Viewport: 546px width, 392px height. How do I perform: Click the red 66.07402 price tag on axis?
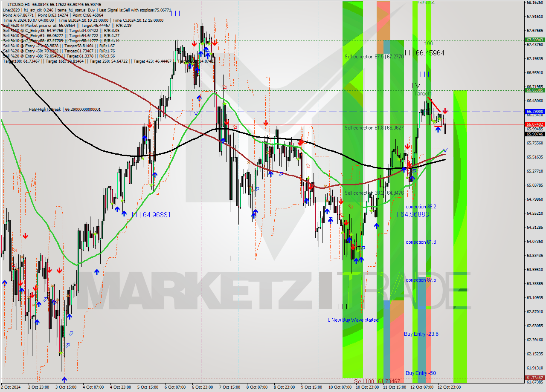[534, 124]
